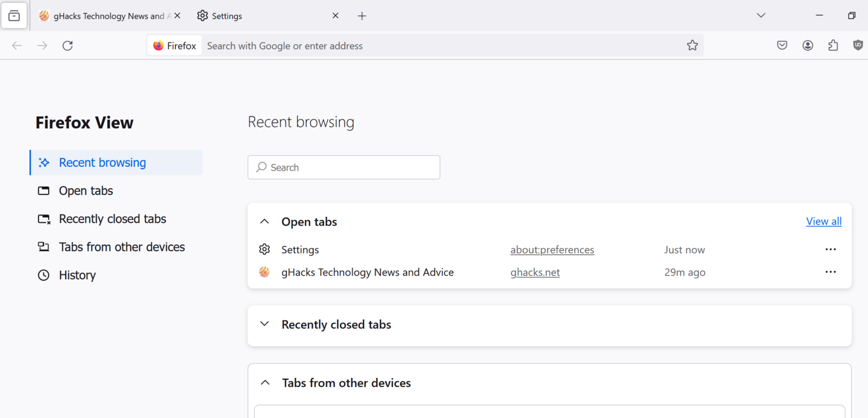Bookmark the page with the star icon
The height and width of the screenshot is (418, 868).
pyautogui.click(x=692, y=45)
